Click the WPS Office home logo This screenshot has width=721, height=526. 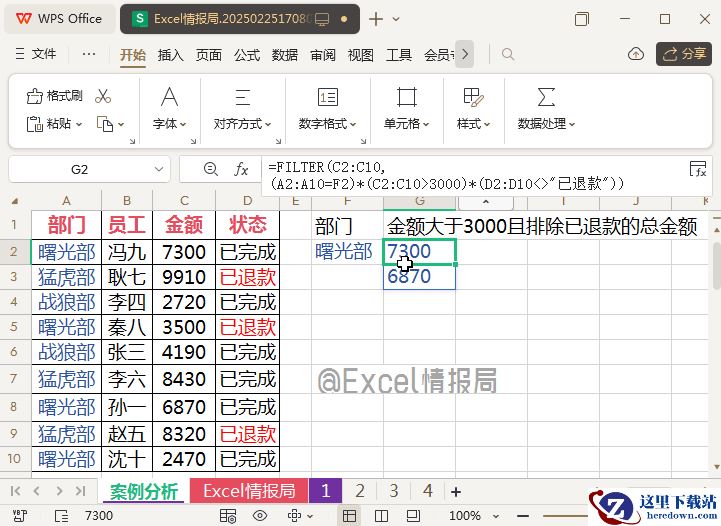pyautogui.click(x=23, y=19)
